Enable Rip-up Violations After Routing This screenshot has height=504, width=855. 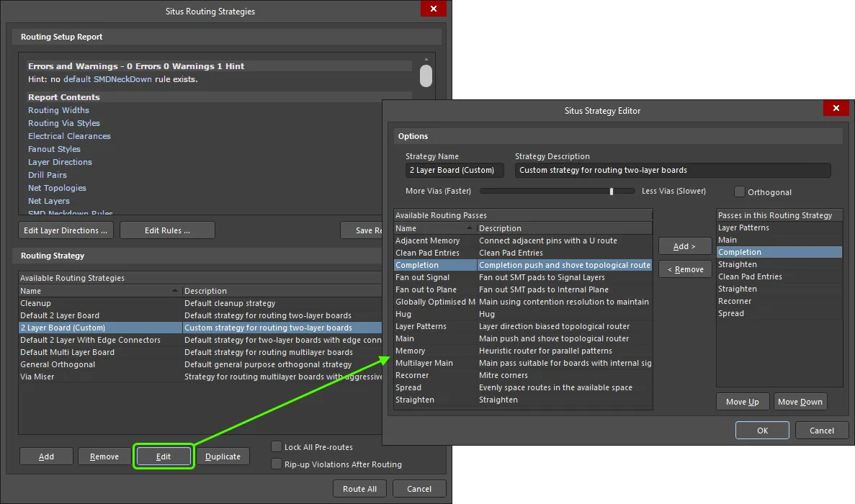click(277, 464)
